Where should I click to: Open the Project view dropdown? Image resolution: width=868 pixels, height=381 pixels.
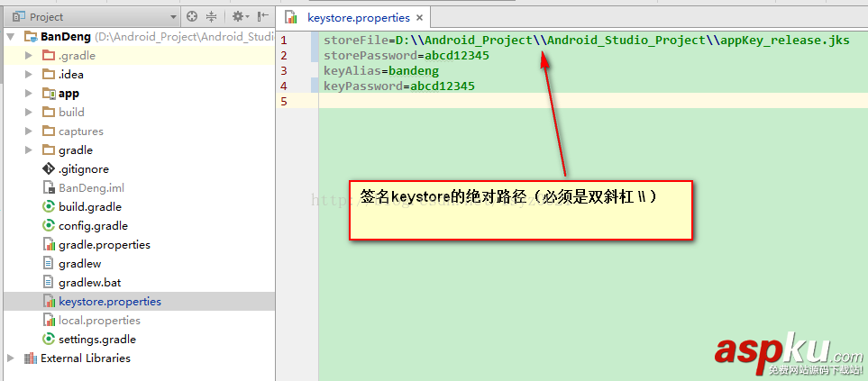173,17
